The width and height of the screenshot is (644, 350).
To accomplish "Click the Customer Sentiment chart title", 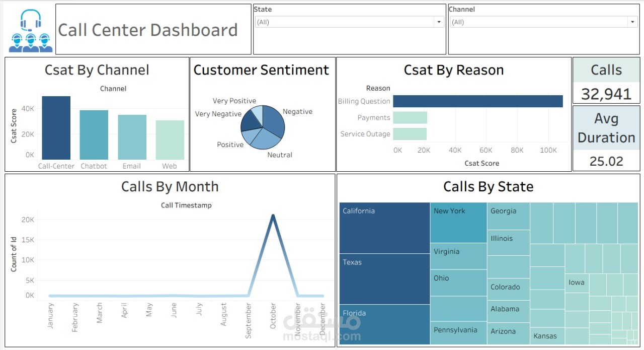I will point(262,70).
